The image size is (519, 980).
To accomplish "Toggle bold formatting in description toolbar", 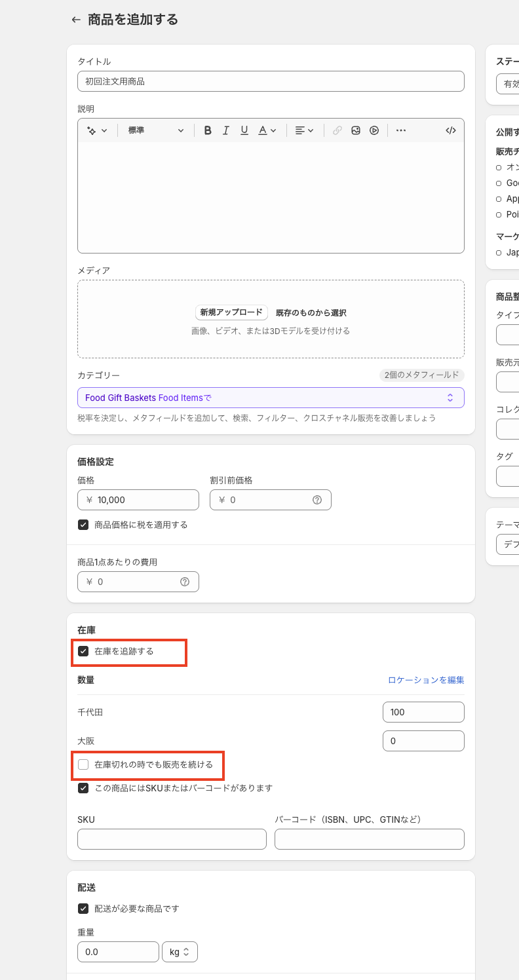I will 208,130.
